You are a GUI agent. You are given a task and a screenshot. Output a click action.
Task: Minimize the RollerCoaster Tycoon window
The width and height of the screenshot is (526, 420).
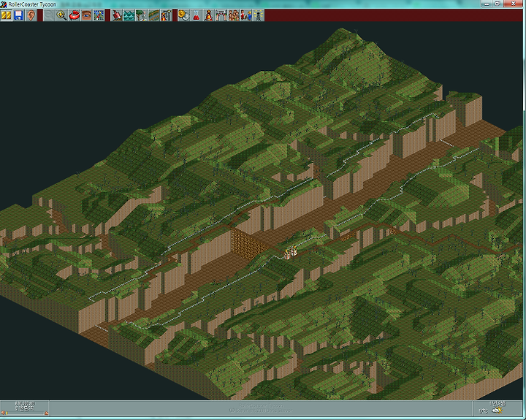(x=487, y=4)
